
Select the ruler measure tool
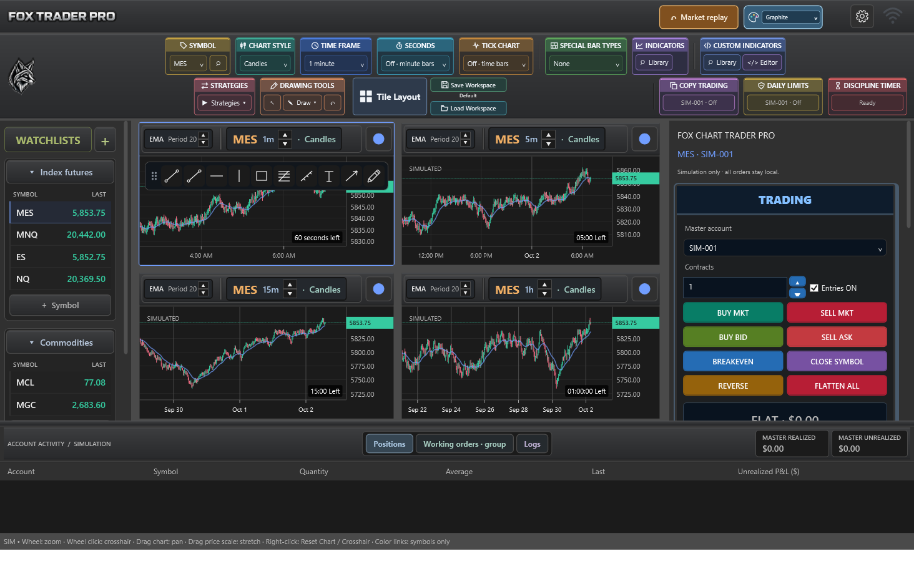307,177
